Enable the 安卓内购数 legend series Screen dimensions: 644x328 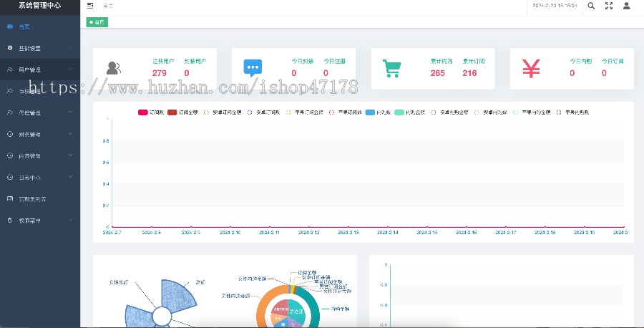490,112
